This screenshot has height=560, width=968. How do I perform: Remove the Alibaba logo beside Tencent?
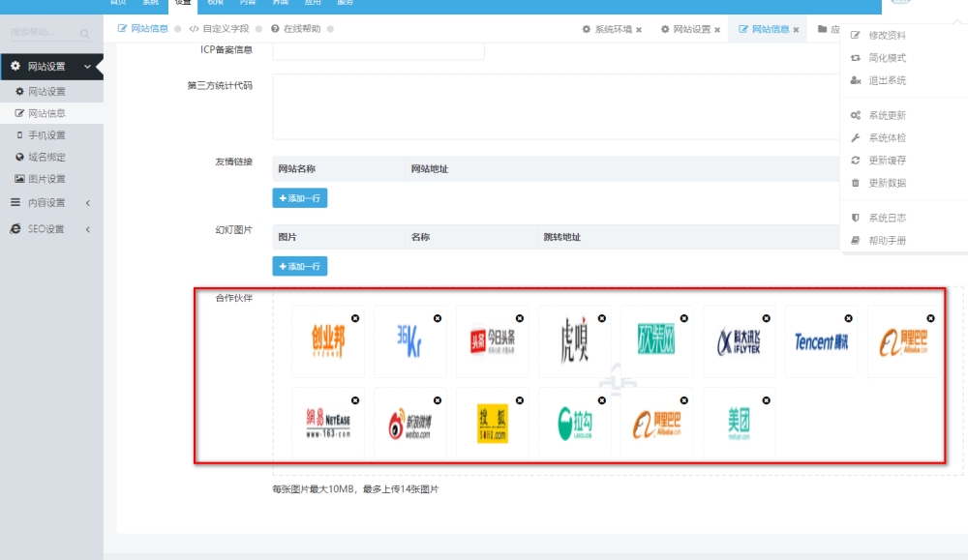click(x=930, y=318)
